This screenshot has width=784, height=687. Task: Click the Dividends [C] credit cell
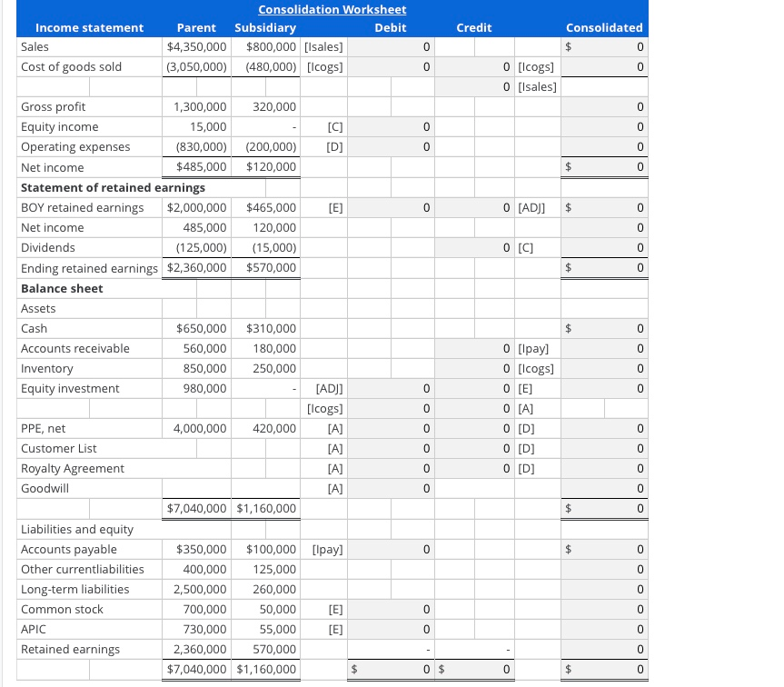pyautogui.click(x=474, y=247)
